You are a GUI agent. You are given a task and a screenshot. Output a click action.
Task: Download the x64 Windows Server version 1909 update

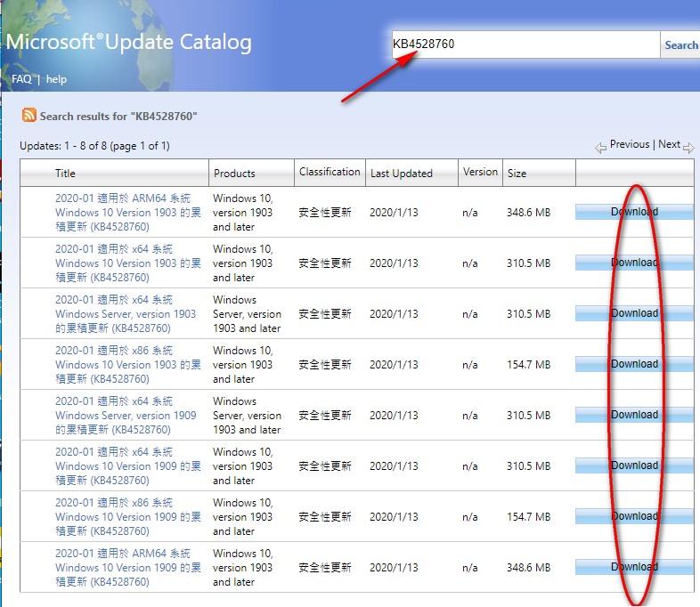[x=634, y=415]
